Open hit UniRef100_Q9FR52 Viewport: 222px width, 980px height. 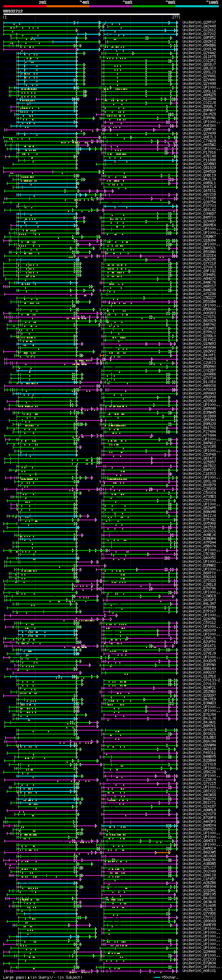click(x=199, y=38)
